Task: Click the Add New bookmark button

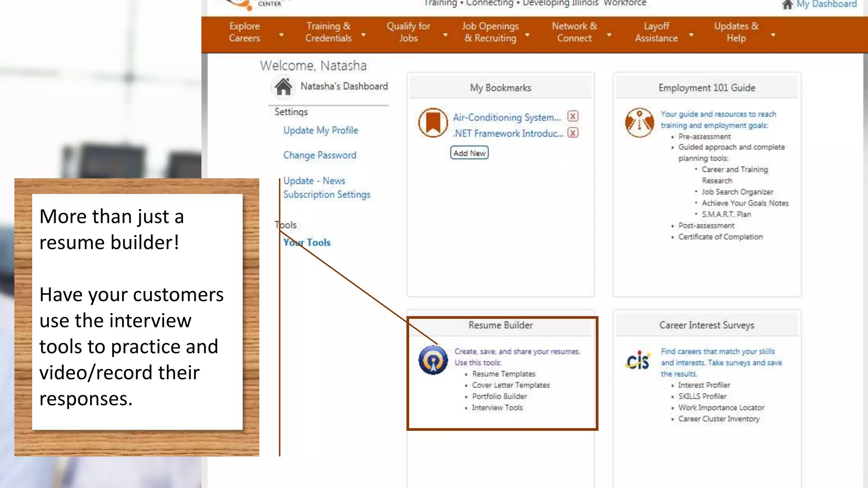Action: (469, 153)
